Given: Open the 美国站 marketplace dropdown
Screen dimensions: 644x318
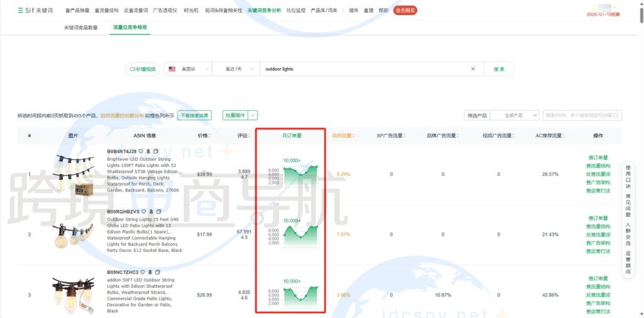Looking at the screenshot, I should tap(188, 69).
